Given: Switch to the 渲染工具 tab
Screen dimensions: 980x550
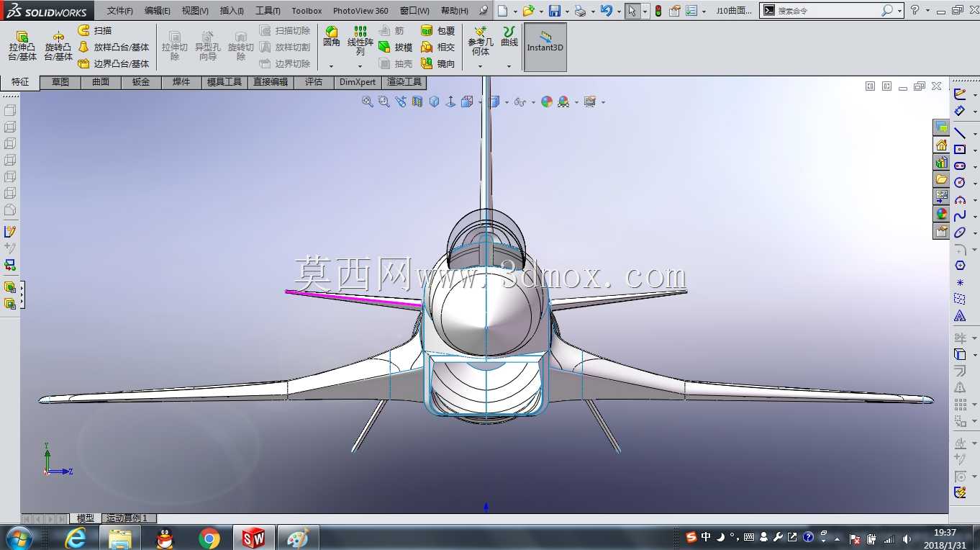Looking at the screenshot, I should coord(404,82).
